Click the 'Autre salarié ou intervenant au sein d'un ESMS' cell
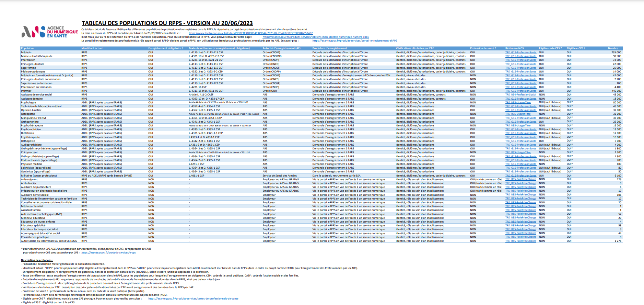 [x=49, y=241]
